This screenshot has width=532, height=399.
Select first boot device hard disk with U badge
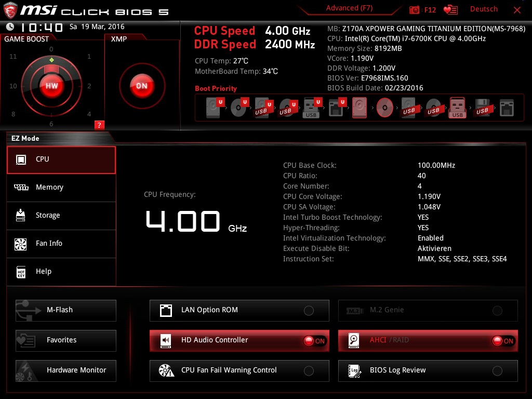point(215,108)
